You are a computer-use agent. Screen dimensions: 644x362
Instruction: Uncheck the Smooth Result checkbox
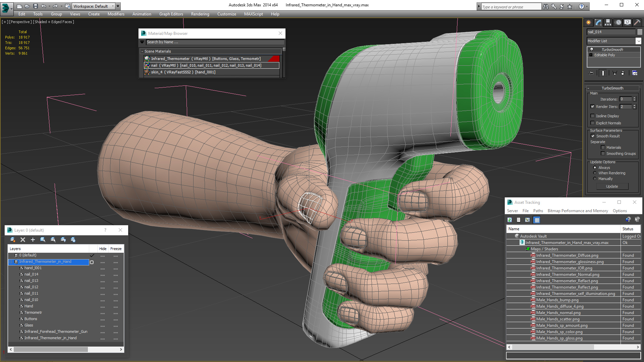pyautogui.click(x=593, y=136)
